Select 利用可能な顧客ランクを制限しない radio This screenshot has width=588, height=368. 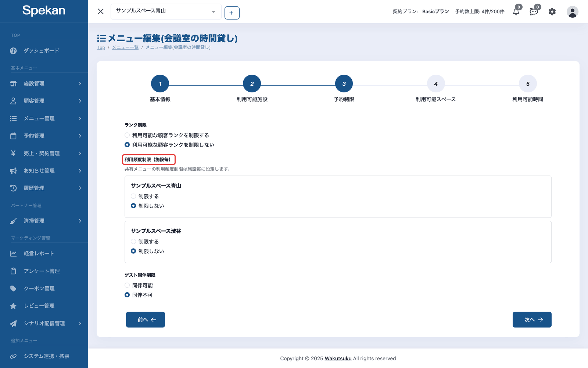127,145
